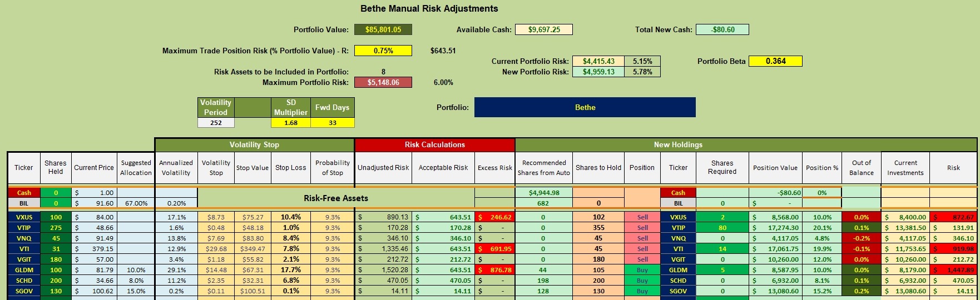The height and width of the screenshot is (300, 980).
Task: Select GLDM annualized volatility 29.1%
Action: click(x=176, y=270)
